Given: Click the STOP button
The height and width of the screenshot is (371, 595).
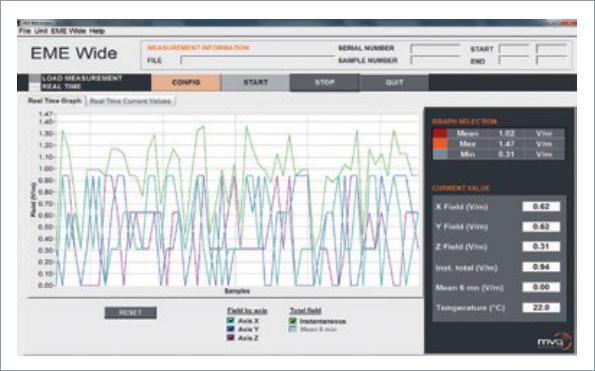Looking at the screenshot, I should click(x=324, y=82).
